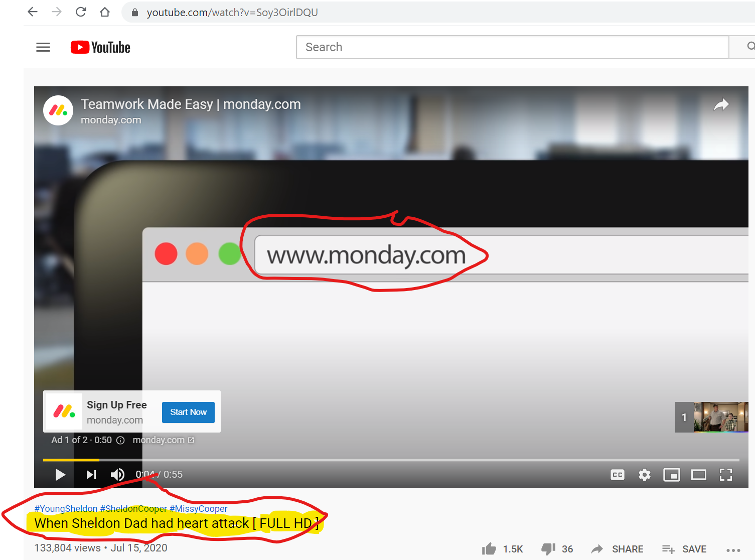Dislike the video with thumbs down
Viewport: 755px width, 560px height.
[548, 549]
